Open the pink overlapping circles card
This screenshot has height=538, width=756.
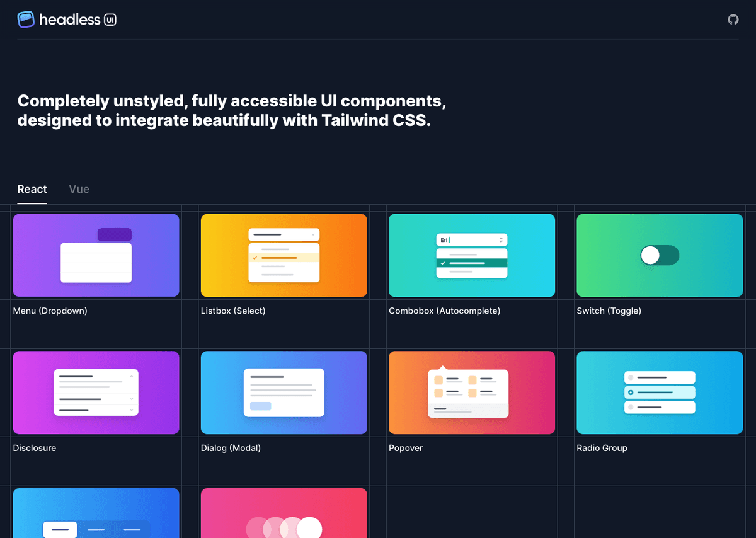[x=284, y=513]
